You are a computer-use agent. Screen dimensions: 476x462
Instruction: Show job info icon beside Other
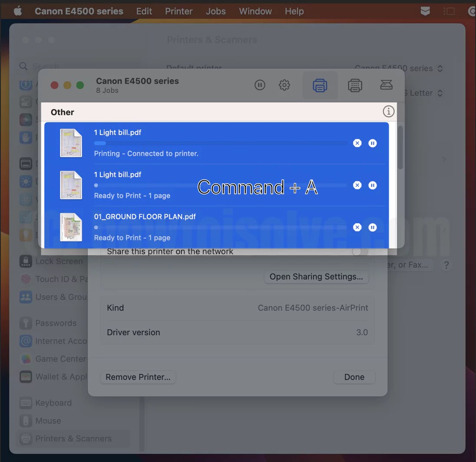[389, 112]
